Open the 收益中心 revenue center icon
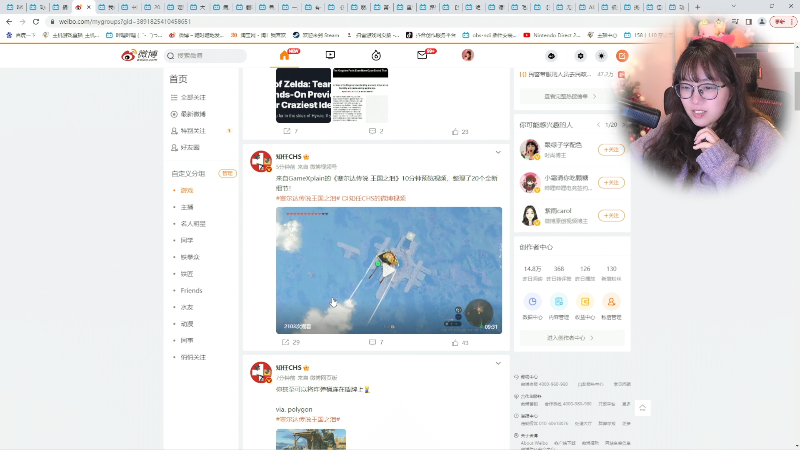This screenshot has height=450, width=800. pyautogui.click(x=585, y=302)
